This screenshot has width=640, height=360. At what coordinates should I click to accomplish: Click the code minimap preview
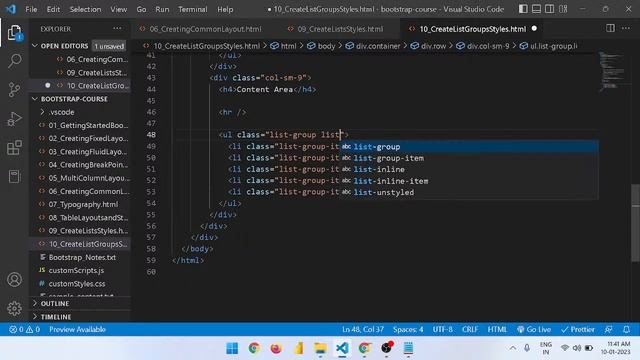[613, 70]
